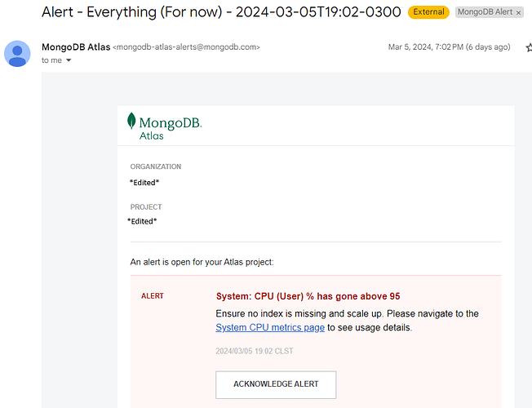Click the sender avatar icon

(17, 54)
